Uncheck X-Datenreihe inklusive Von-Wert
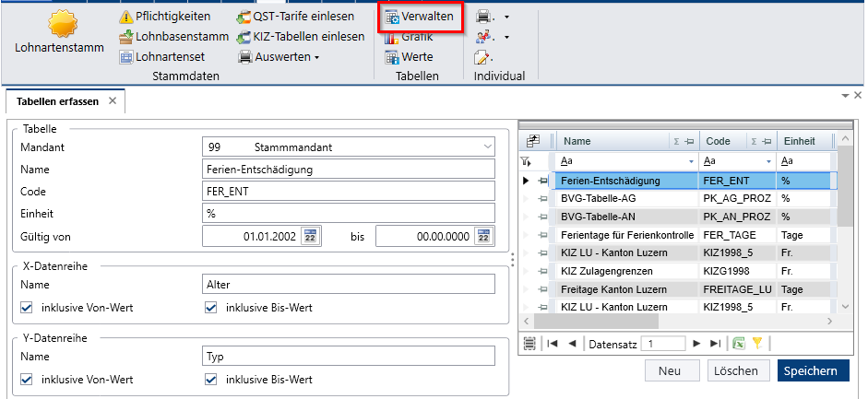Viewport: 868px width, 399px height. pyautogui.click(x=26, y=307)
